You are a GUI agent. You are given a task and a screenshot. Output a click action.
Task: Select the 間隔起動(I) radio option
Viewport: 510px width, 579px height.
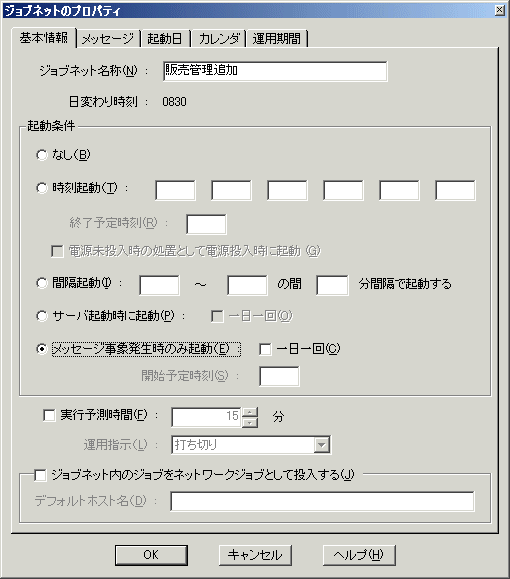42,283
